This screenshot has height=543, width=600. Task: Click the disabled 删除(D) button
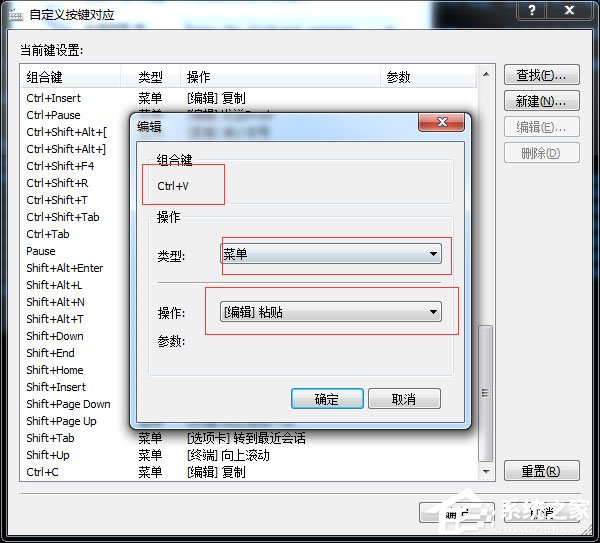[x=541, y=153]
